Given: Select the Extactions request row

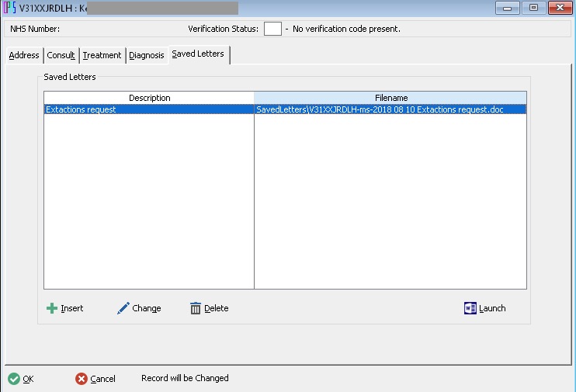Looking at the screenshot, I should (x=147, y=109).
